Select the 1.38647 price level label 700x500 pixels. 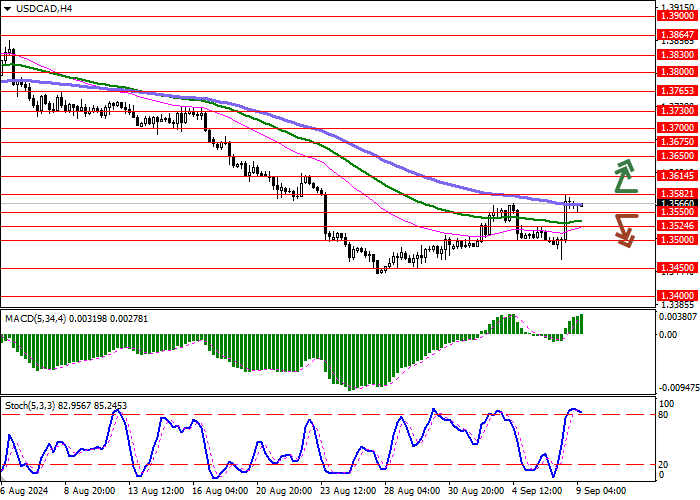[x=678, y=35]
